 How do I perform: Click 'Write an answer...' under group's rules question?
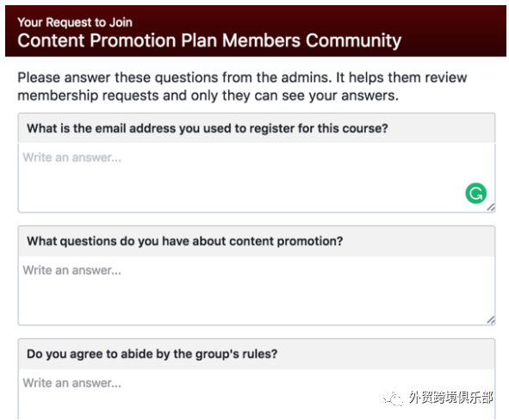[x=71, y=383]
